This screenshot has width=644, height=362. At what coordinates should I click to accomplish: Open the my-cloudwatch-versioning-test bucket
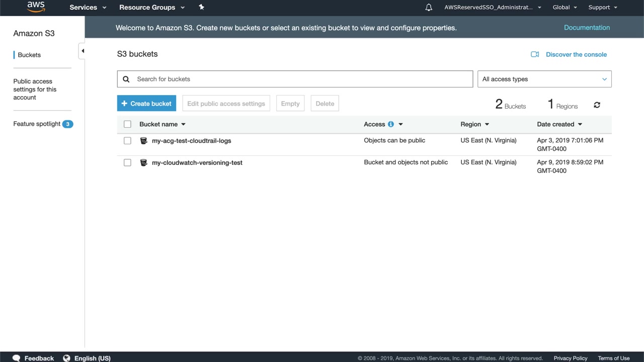point(197,162)
